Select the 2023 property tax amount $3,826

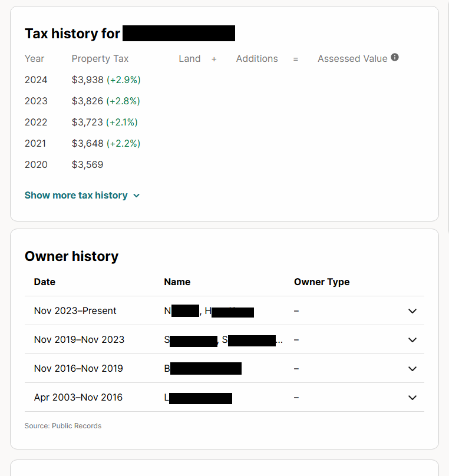[88, 101]
